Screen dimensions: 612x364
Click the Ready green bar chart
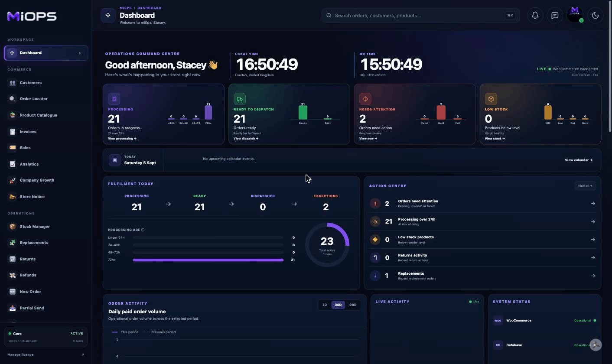coord(303,112)
